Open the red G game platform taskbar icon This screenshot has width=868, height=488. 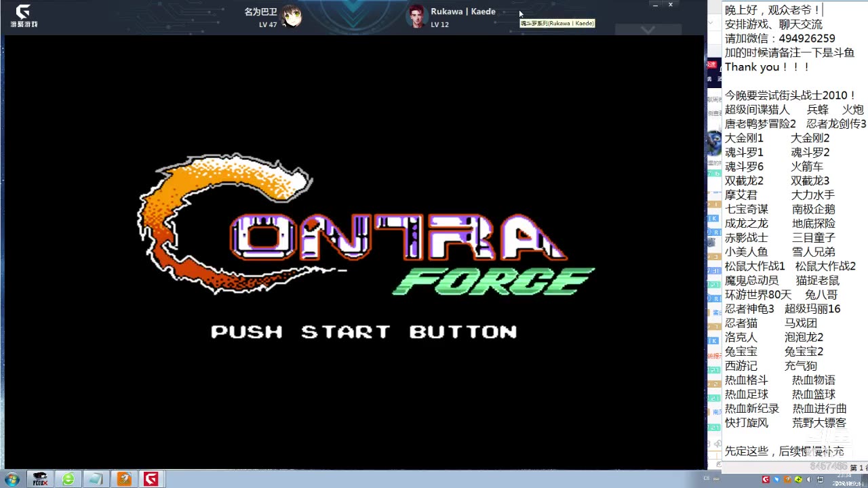point(151,479)
